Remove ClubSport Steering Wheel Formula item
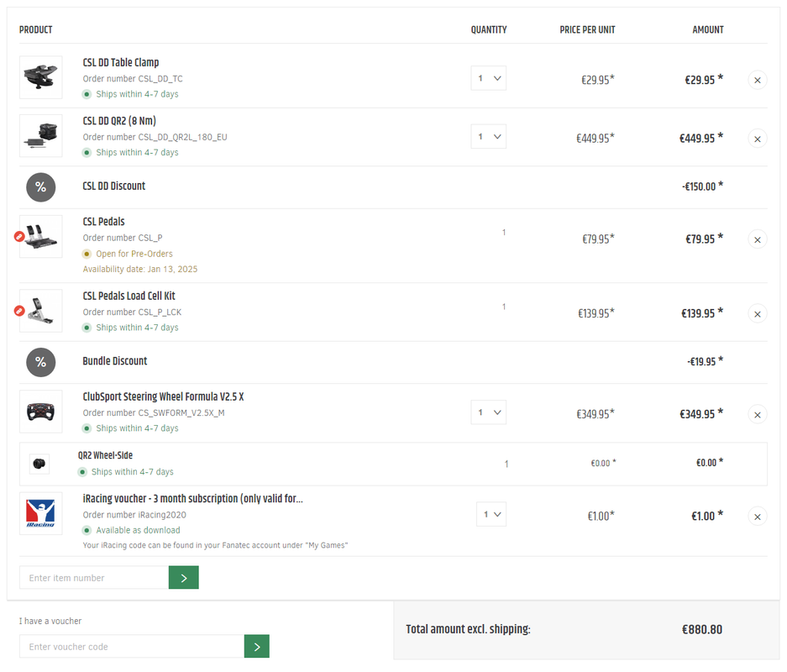 coord(757,414)
